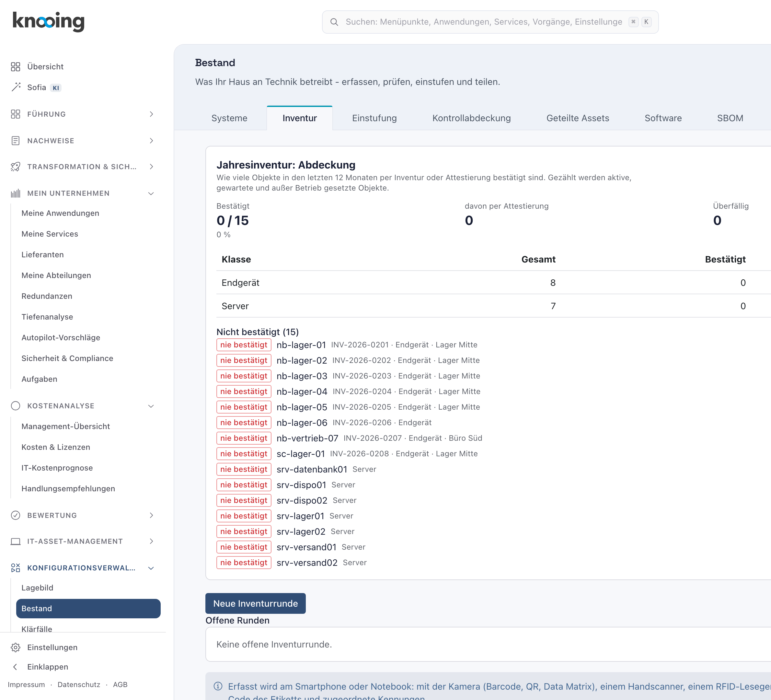Switch to the Software tab

click(663, 118)
